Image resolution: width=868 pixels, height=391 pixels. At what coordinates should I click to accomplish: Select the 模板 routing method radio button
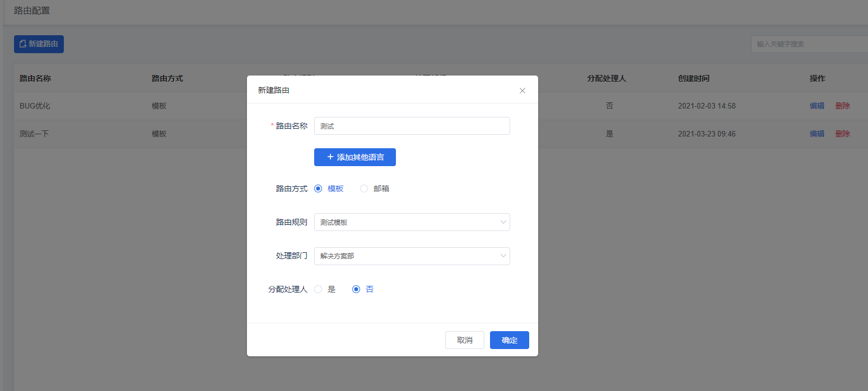point(318,189)
